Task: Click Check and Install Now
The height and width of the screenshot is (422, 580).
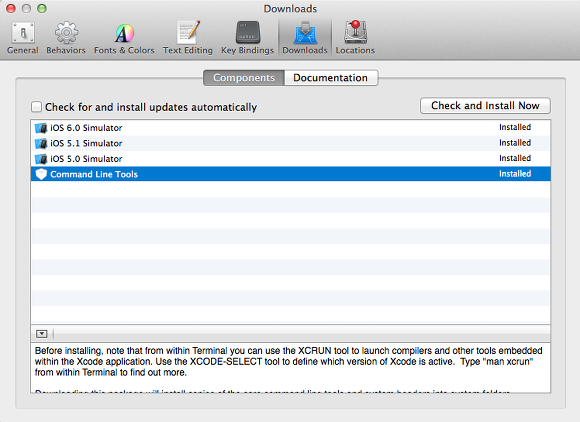Action: tap(485, 106)
